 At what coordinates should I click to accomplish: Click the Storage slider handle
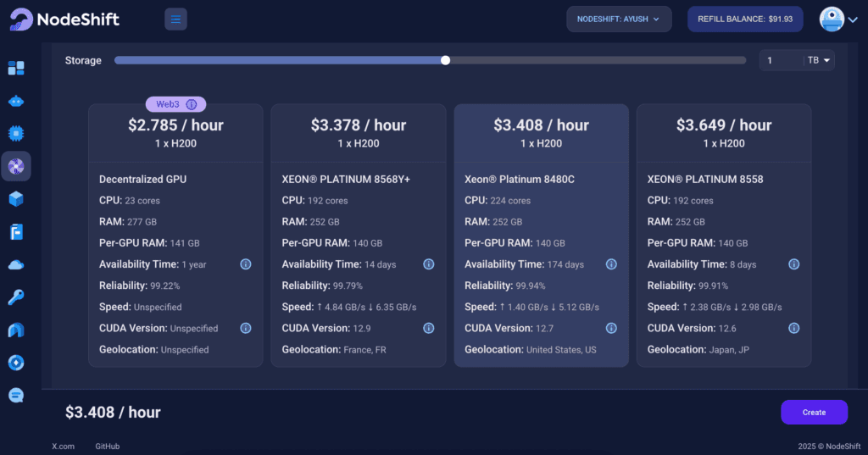[446, 60]
